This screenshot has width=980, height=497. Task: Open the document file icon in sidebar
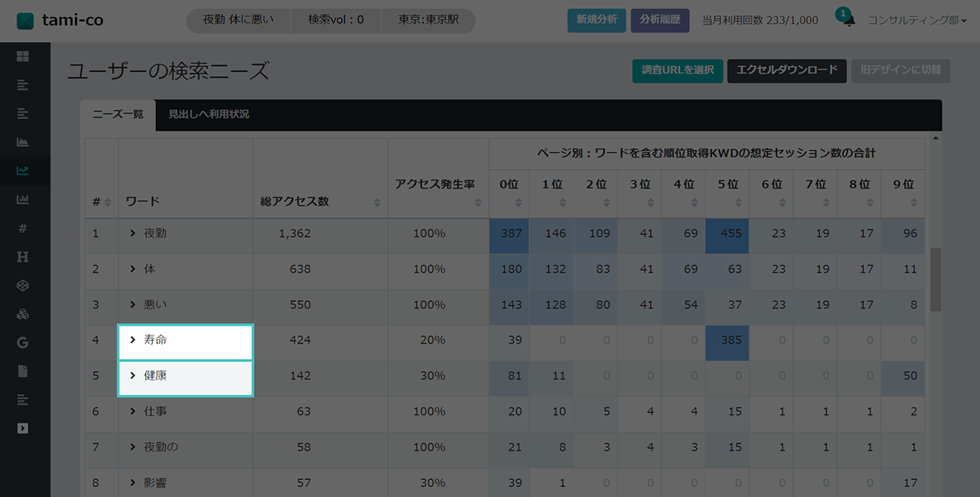(23, 371)
